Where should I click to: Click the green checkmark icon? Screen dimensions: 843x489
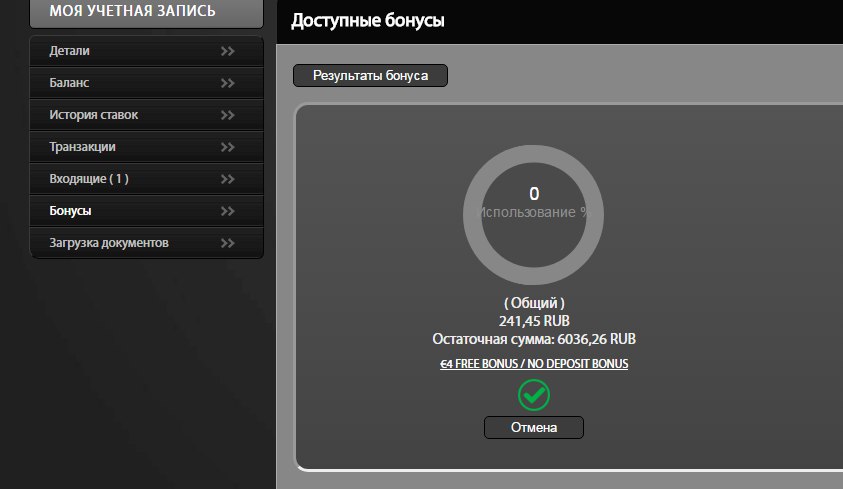(x=534, y=395)
